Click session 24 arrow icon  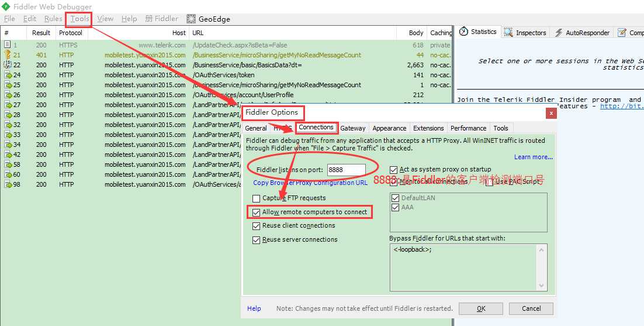point(8,75)
